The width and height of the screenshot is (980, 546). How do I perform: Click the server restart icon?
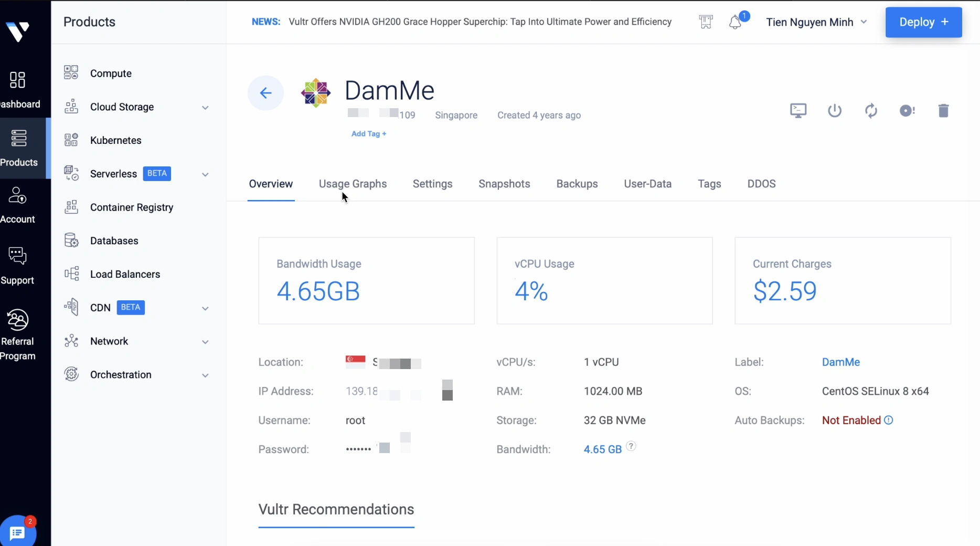(x=871, y=111)
